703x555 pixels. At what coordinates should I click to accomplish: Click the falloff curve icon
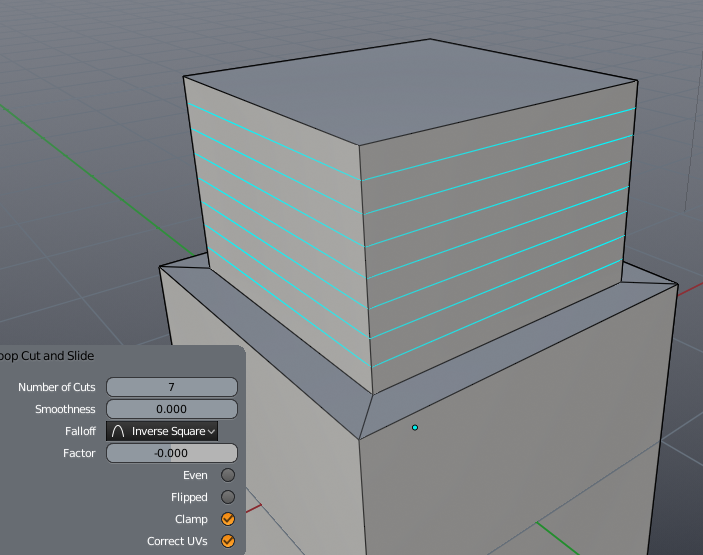click(118, 431)
